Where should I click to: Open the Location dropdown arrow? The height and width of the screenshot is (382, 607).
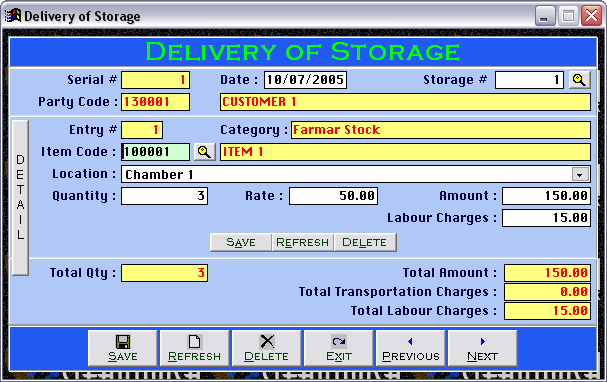[580, 174]
